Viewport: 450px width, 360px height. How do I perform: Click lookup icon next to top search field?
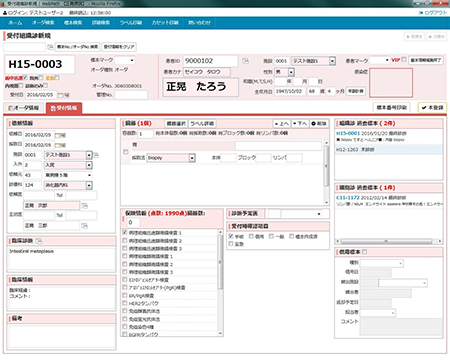(50, 47)
